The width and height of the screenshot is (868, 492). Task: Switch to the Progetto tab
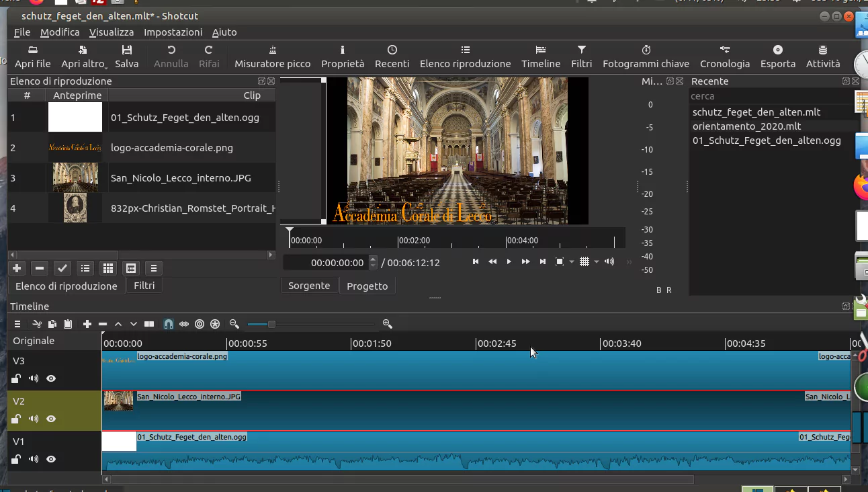click(x=367, y=285)
